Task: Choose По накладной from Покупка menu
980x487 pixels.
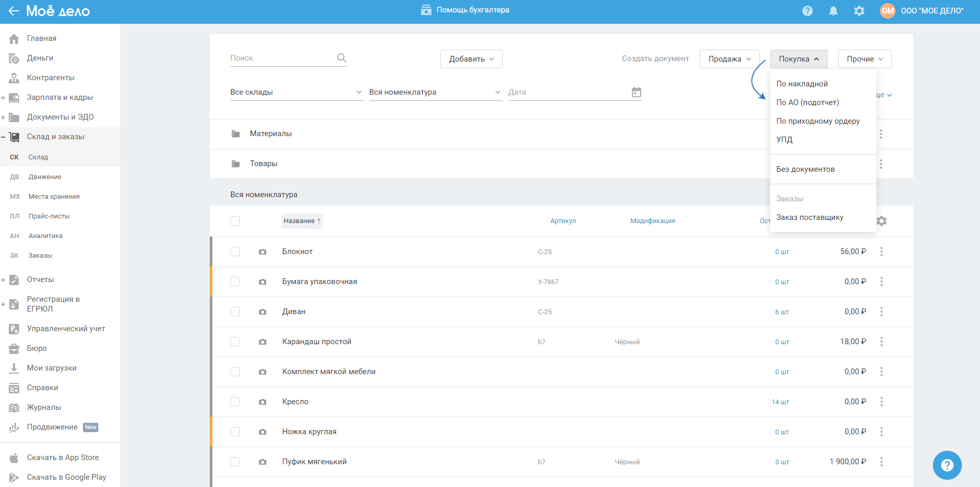Action: (802, 84)
